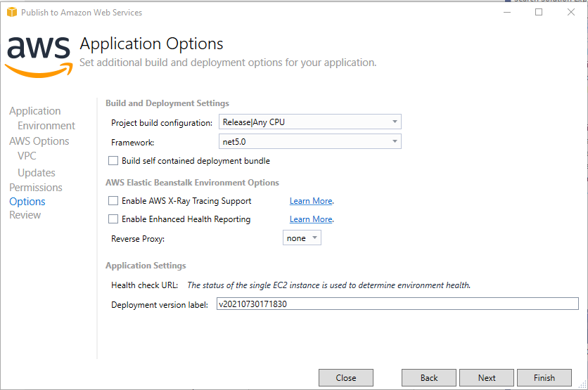
Task: Select the Environment step in sidebar
Action: [46, 126]
